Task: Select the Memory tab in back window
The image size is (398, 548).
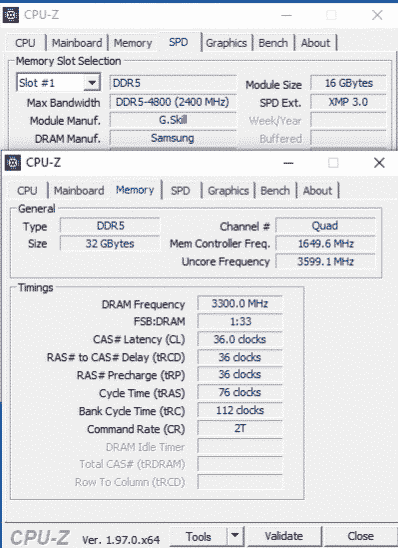Action: pyautogui.click(x=133, y=43)
